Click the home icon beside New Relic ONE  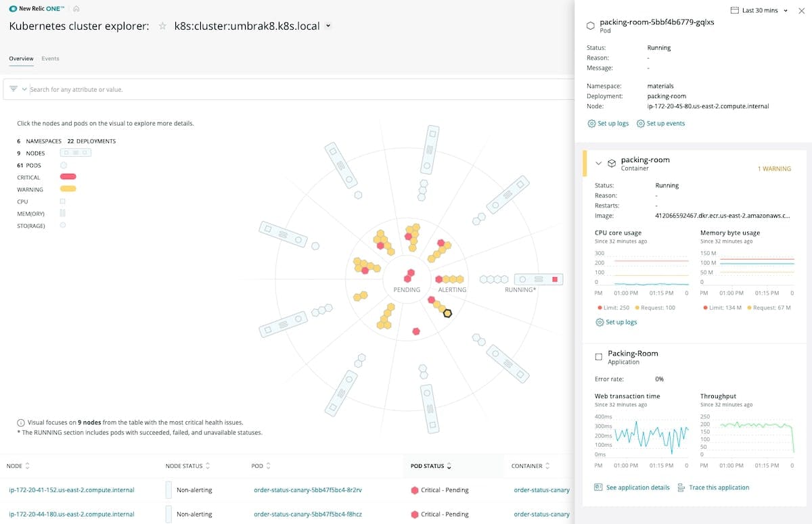(76, 9)
